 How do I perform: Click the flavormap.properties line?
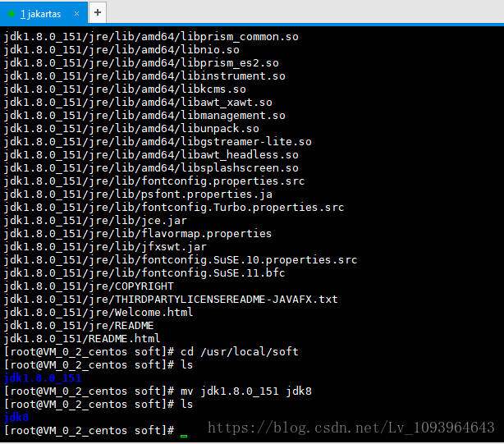pyautogui.click(x=138, y=234)
